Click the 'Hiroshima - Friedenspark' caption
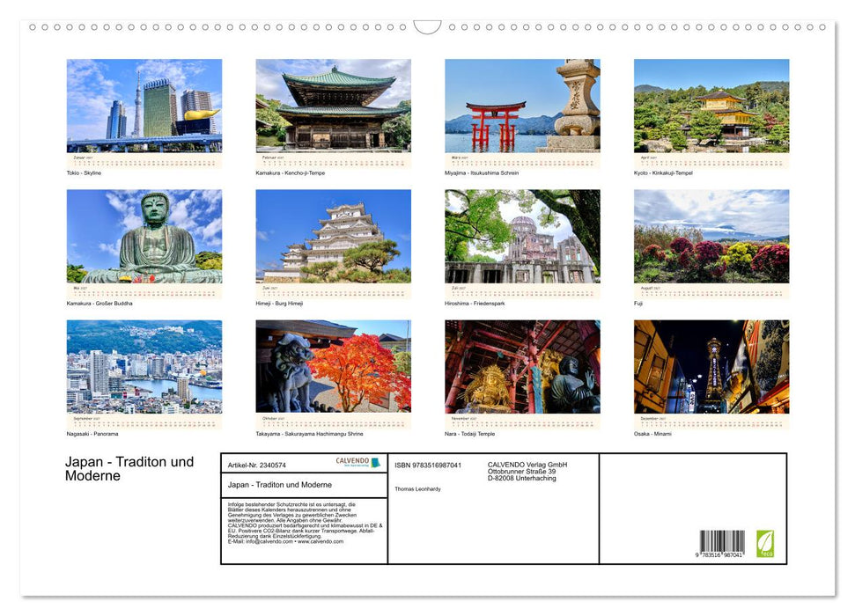 coord(475,303)
